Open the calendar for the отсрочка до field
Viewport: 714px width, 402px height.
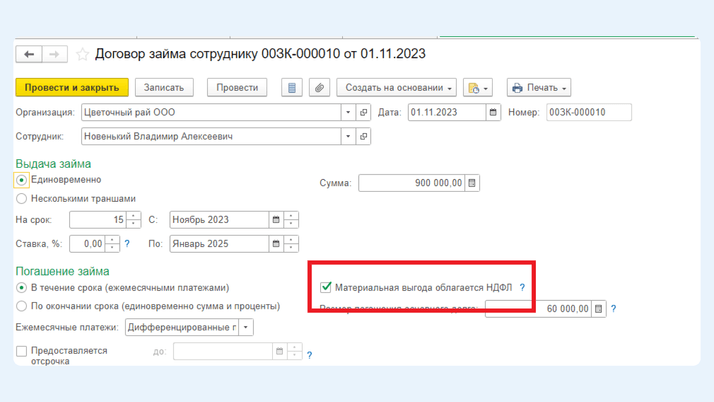click(x=280, y=351)
